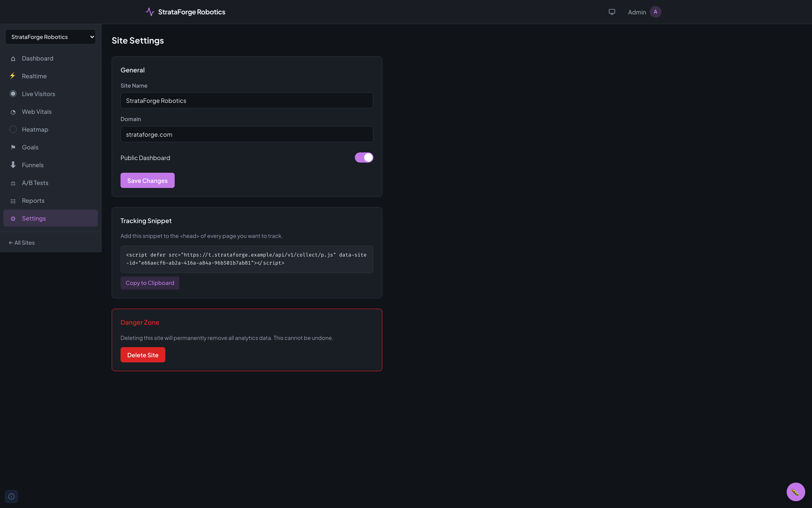The width and height of the screenshot is (812, 508).
Task: Navigate to Funnels
Action: (x=50, y=165)
